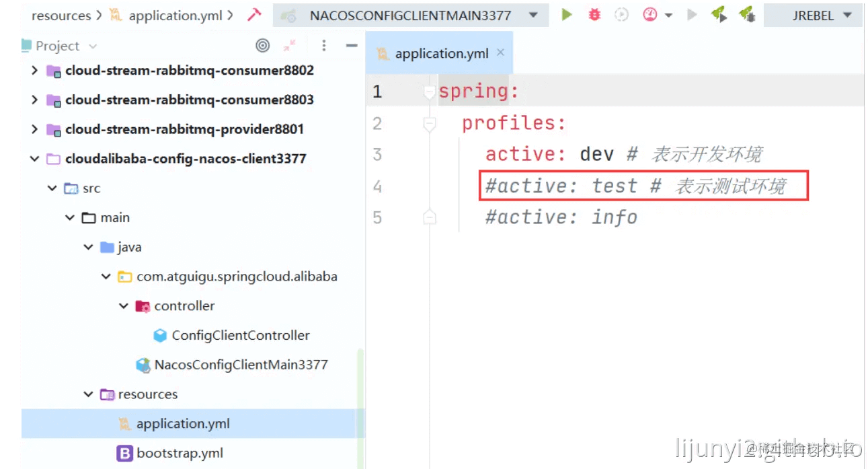
Task: Select ConfigClientController class in tree
Action: click(x=240, y=335)
